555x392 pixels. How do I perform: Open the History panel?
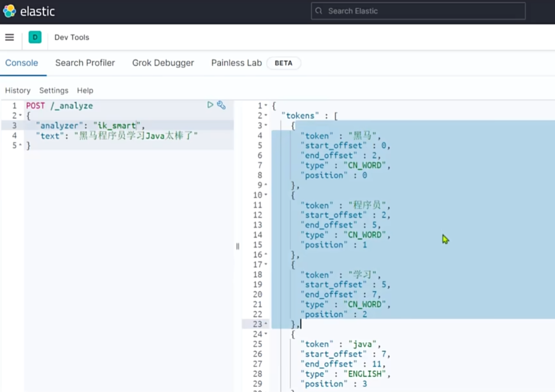(x=18, y=90)
